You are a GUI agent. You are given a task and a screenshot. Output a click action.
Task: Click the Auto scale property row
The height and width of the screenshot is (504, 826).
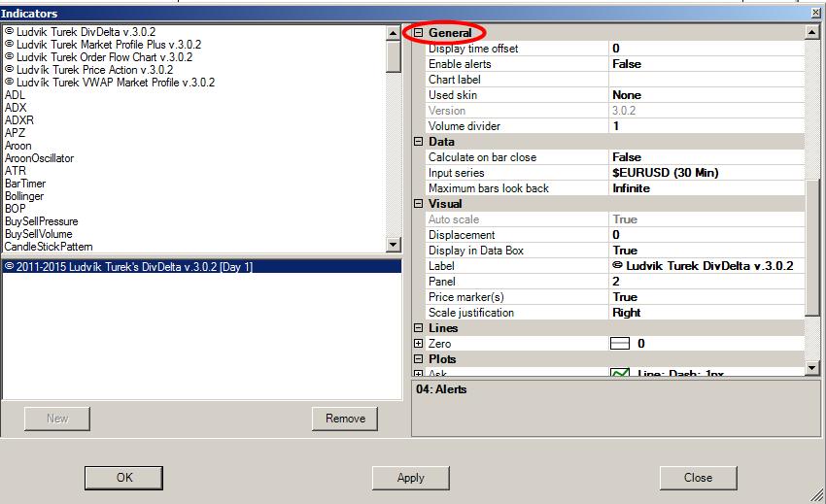[614, 219]
